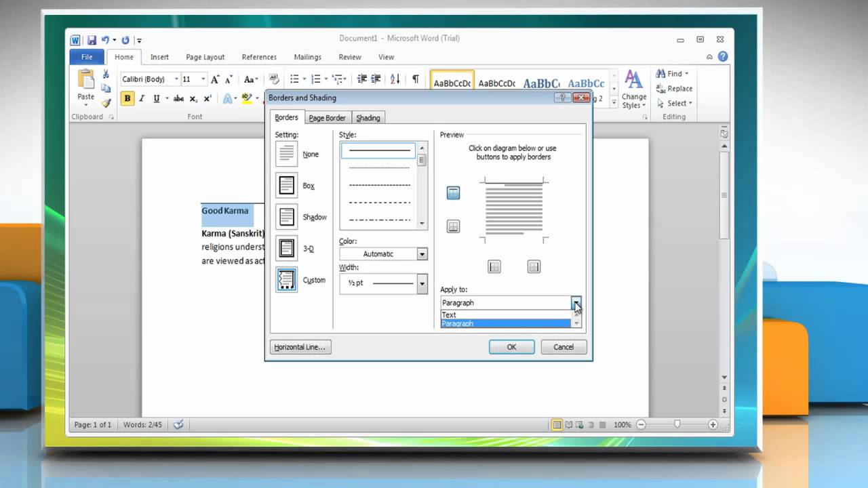Image resolution: width=868 pixels, height=488 pixels.
Task: Open the Width dropdown showing ½ pt
Action: [x=422, y=283]
